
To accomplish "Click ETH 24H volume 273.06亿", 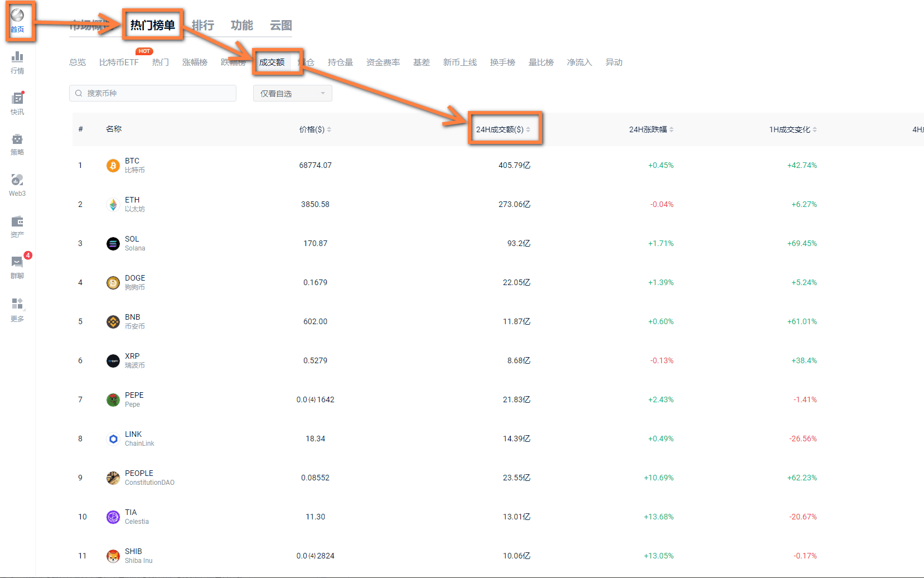I will pyautogui.click(x=514, y=205).
